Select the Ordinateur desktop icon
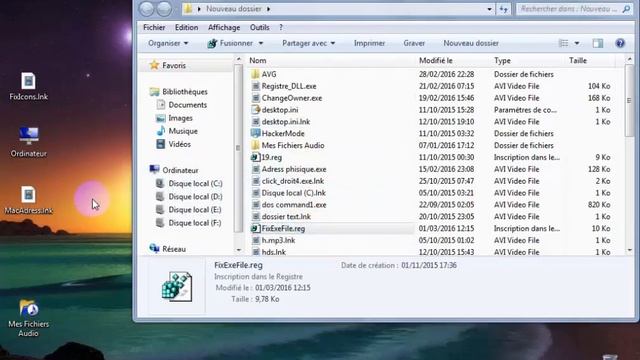The height and width of the screenshot is (360, 640). tap(29, 142)
